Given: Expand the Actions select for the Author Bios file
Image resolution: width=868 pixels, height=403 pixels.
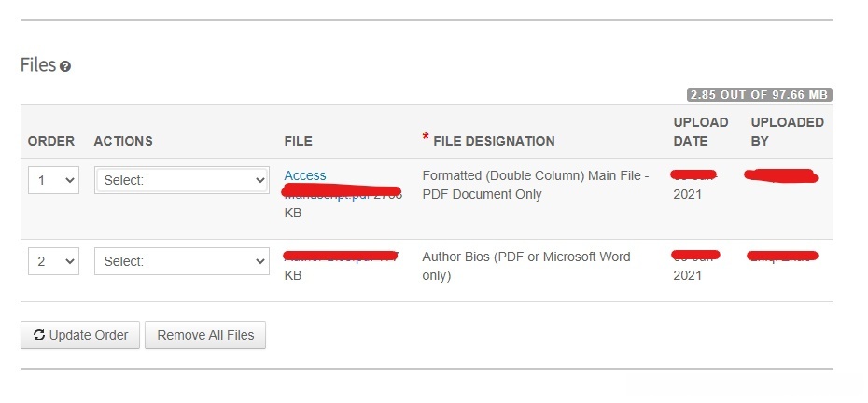Looking at the screenshot, I should 182,261.
